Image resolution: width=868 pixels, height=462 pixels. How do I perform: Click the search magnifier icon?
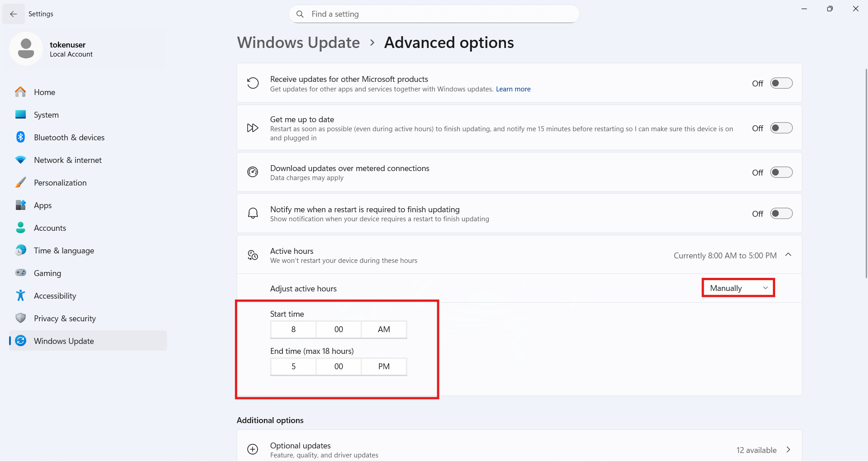[x=300, y=14]
